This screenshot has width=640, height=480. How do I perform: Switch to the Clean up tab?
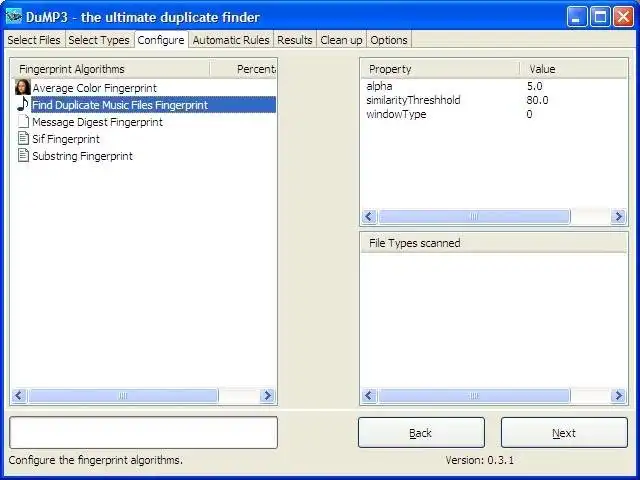341,40
